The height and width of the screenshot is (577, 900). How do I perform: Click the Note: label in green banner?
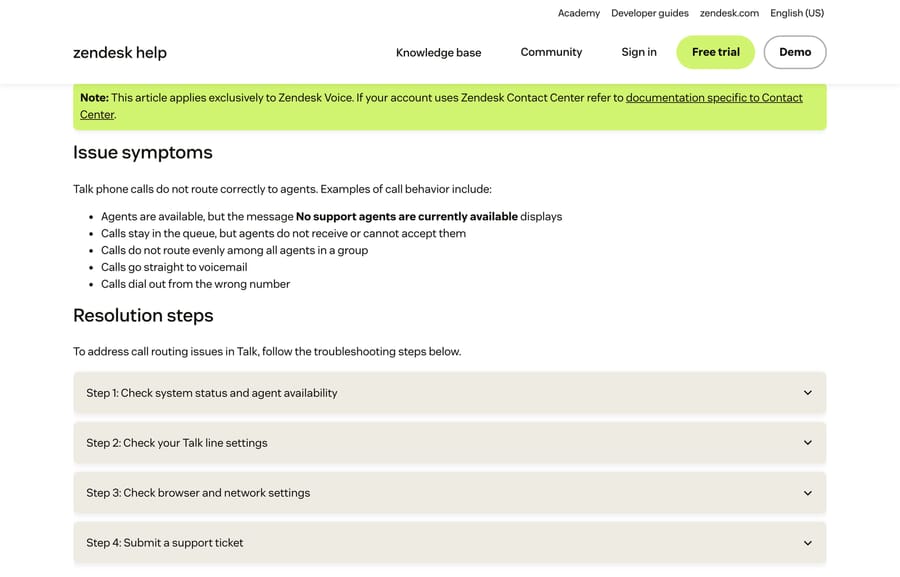tap(94, 98)
